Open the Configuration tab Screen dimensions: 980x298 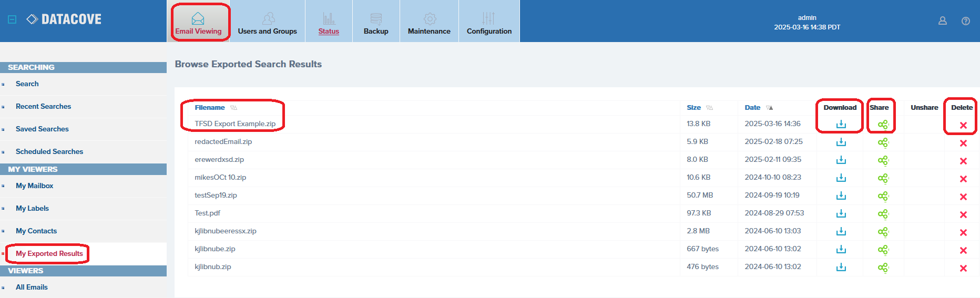[489, 22]
